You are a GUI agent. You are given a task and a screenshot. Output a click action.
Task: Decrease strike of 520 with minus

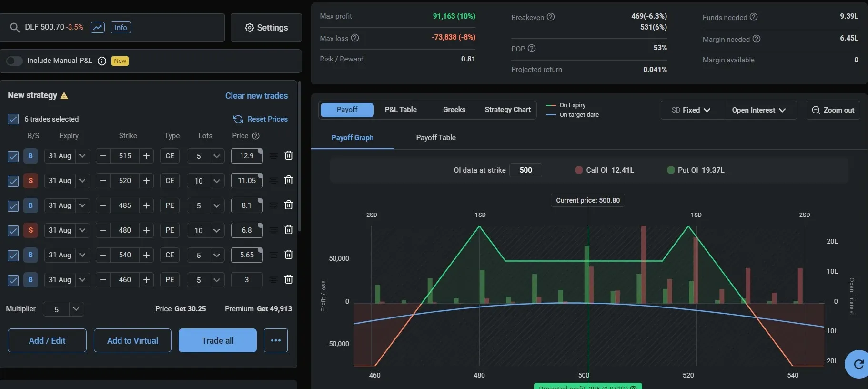(x=103, y=181)
